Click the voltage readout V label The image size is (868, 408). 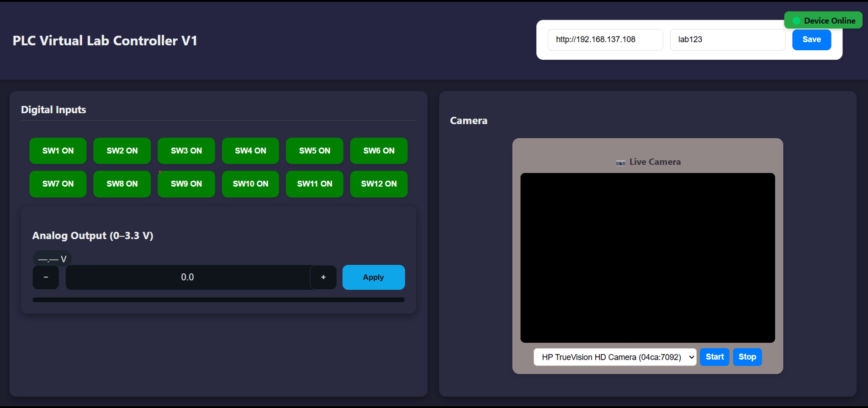pyautogui.click(x=52, y=259)
